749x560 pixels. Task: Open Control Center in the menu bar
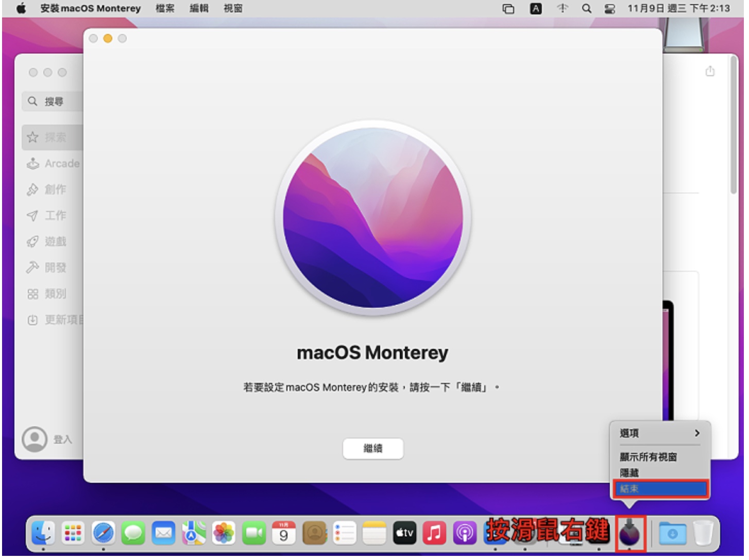click(x=610, y=9)
